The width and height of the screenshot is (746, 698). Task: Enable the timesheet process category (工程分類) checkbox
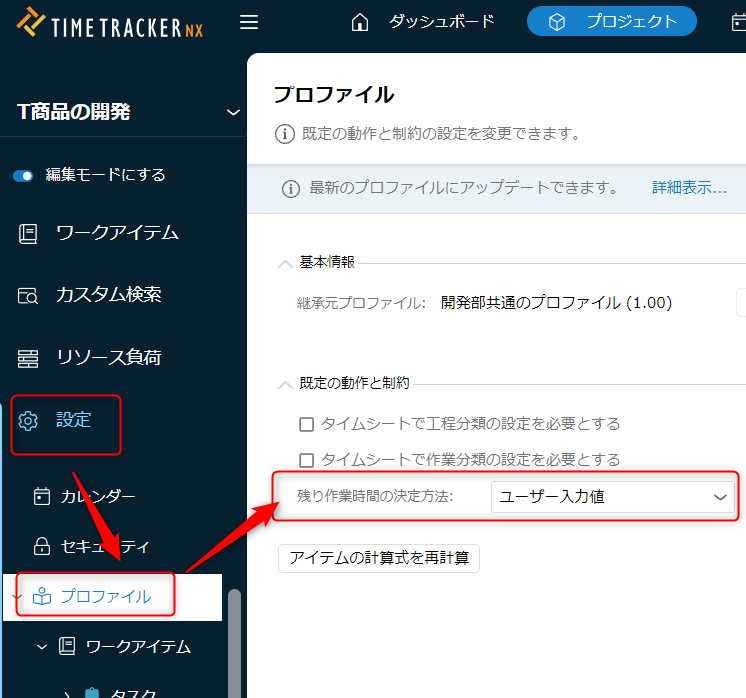(x=307, y=424)
